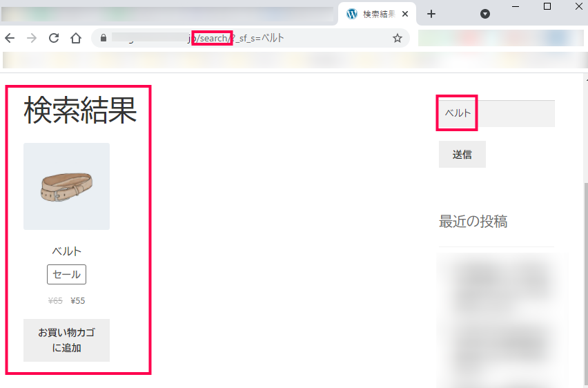Image resolution: width=588 pixels, height=388 pixels.
Task: Maximize the browser window
Action: (547, 6)
